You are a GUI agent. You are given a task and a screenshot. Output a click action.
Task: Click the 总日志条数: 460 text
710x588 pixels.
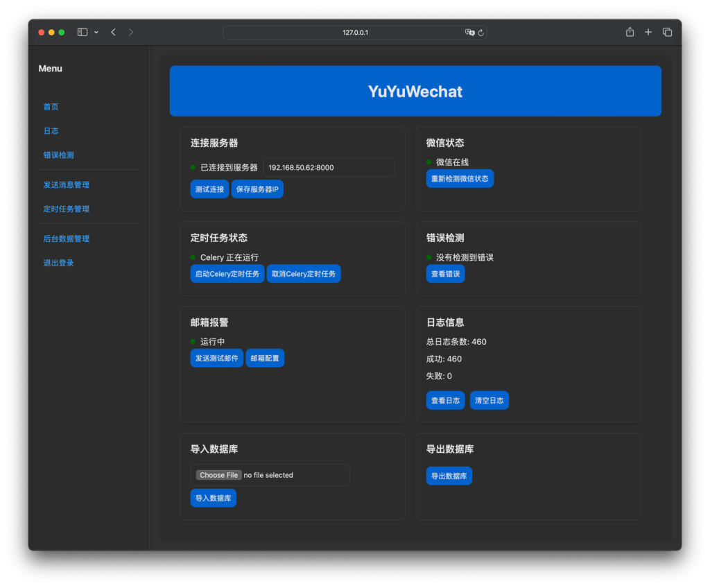[x=456, y=342]
